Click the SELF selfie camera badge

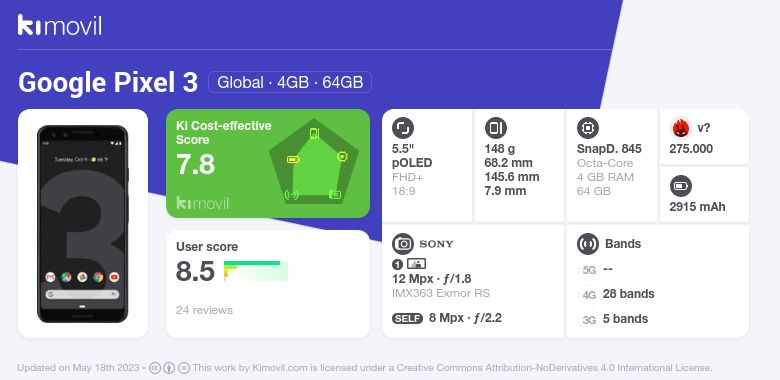pos(407,318)
